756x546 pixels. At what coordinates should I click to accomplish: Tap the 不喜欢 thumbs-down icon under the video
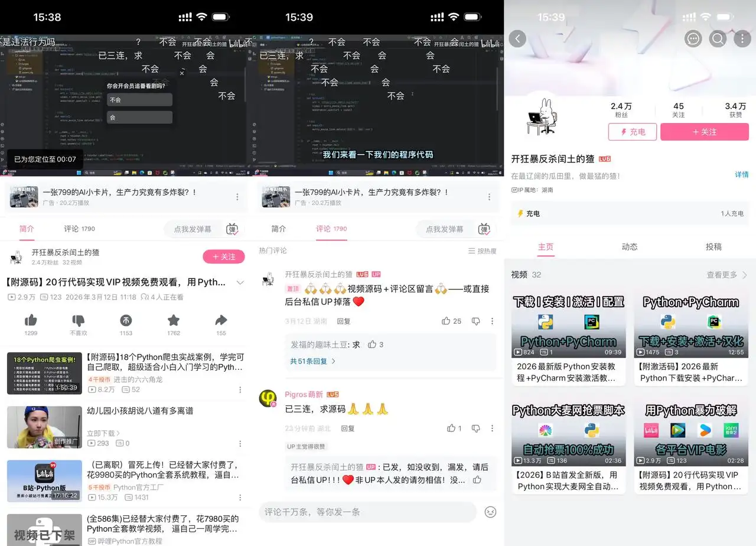(79, 320)
